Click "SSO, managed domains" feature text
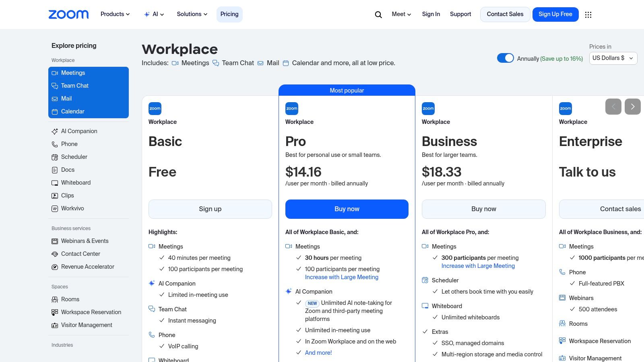 tap(473, 343)
